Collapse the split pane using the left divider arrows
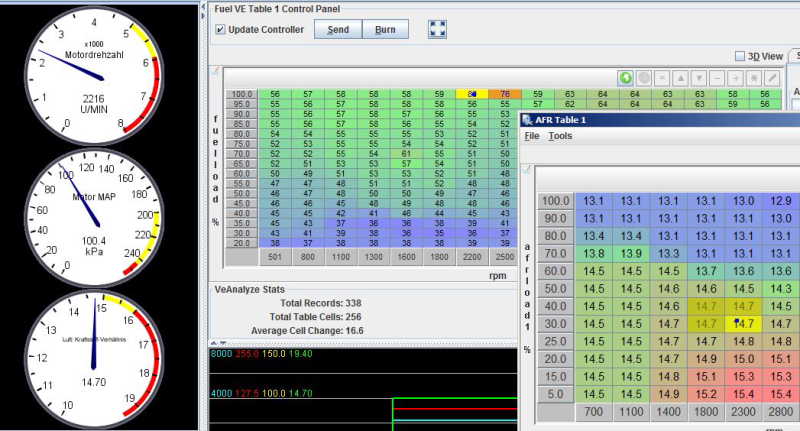Image resolution: width=800 pixels, height=431 pixels. [203, 8]
